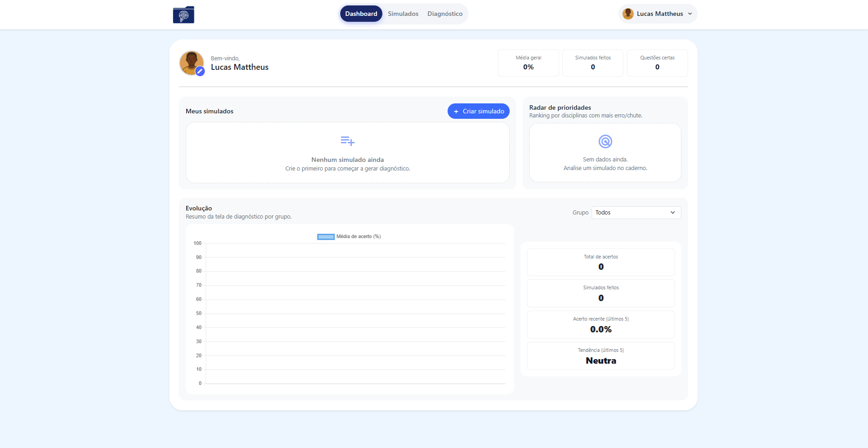Click the Total de acertos card

(601, 262)
